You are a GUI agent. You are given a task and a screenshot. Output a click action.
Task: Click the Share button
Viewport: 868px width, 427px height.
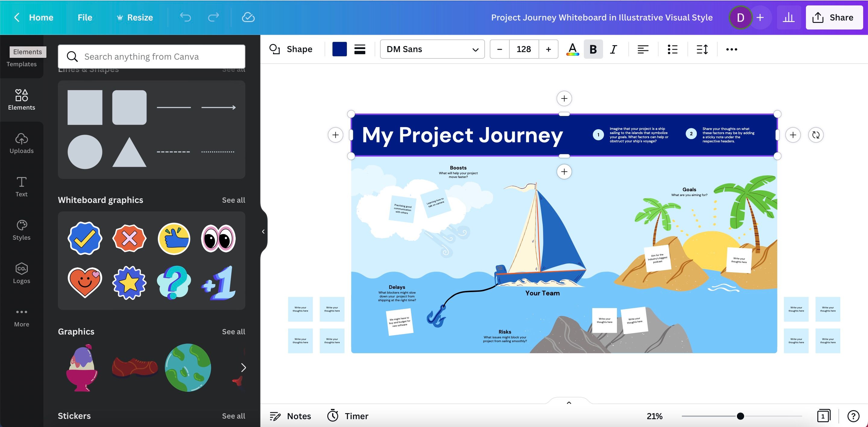click(x=834, y=17)
